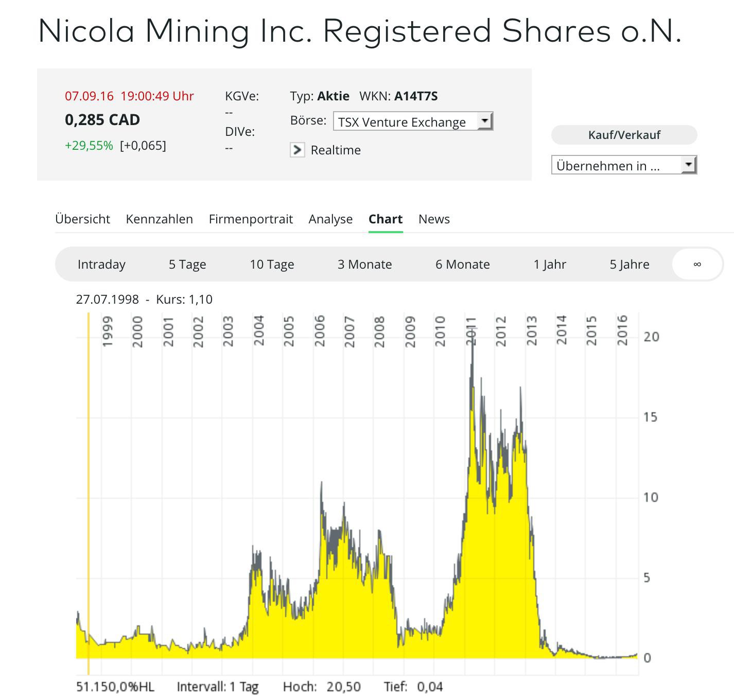Viewport: 734px width, 700px height.
Task: Switch to 5 Jahre chart range
Action: (x=630, y=264)
